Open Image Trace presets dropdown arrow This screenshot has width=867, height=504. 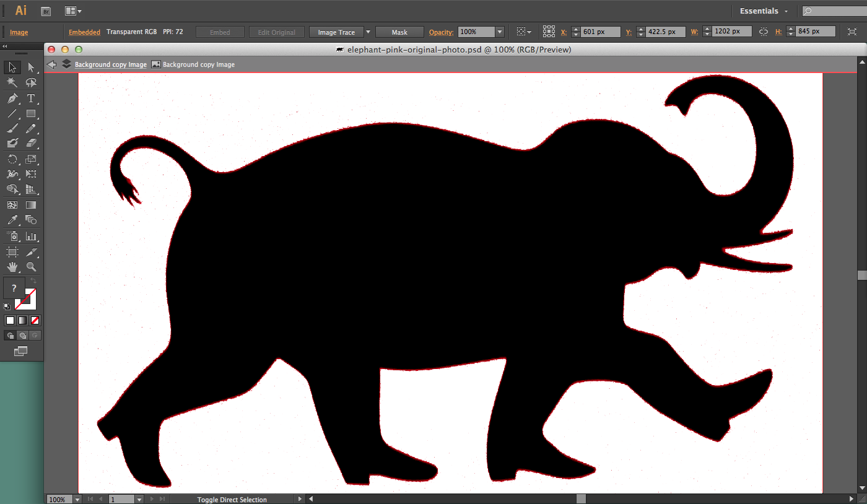click(368, 32)
